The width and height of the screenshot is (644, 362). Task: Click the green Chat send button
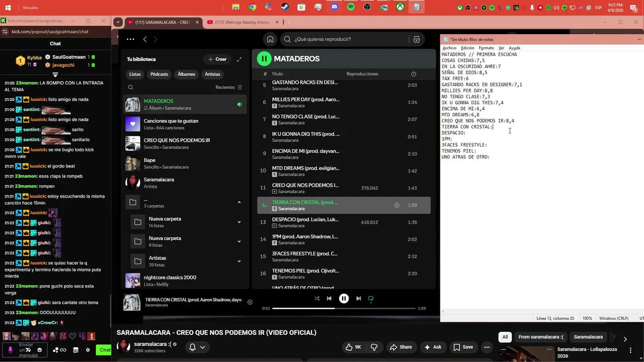(x=105, y=350)
